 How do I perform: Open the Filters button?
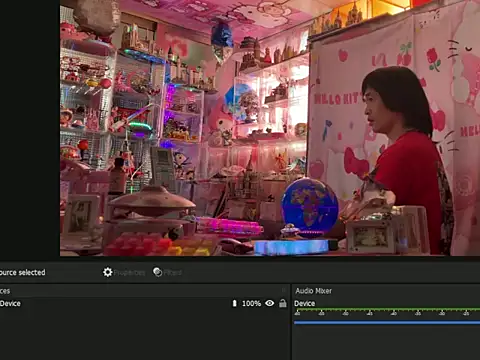pos(167,272)
